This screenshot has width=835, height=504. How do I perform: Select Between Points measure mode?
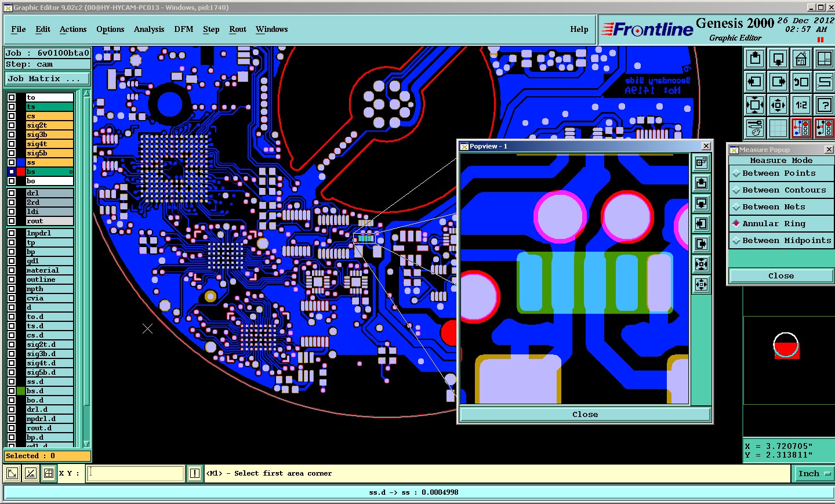[781, 173]
